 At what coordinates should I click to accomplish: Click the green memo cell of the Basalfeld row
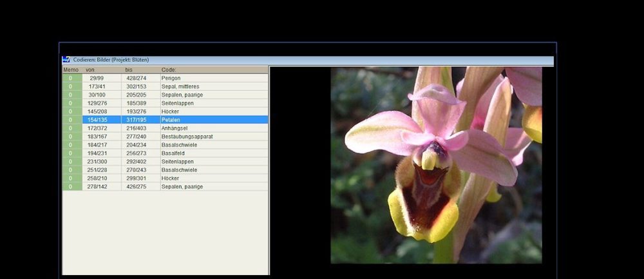(x=71, y=153)
